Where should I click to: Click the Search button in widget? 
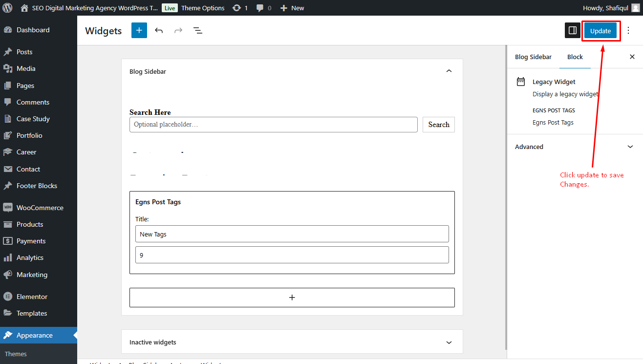point(439,125)
